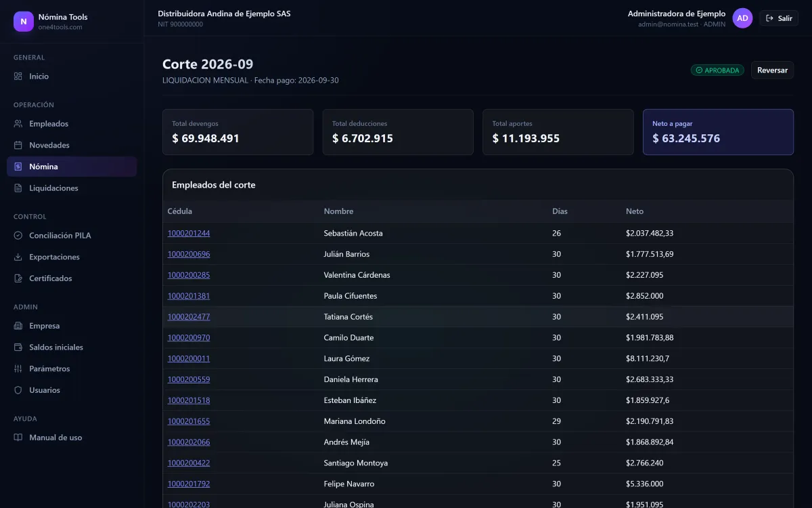Click the Empleados people icon
The width and height of the screenshot is (812, 508).
tap(18, 124)
